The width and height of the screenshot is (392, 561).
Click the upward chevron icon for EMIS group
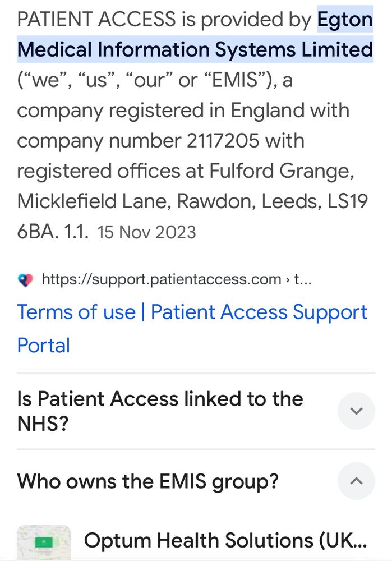pyautogui.click(x=356, y=481)
